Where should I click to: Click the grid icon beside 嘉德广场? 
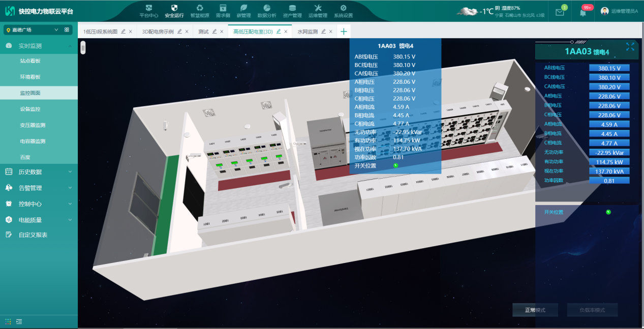click(x=67, y=30)
